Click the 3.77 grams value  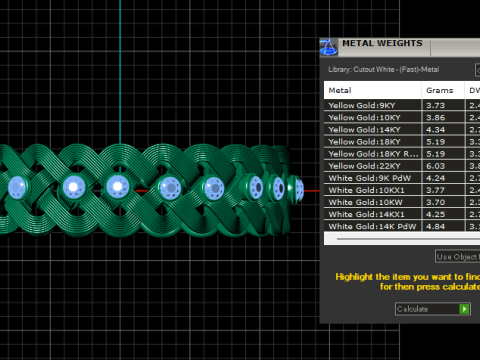(435, 190)
